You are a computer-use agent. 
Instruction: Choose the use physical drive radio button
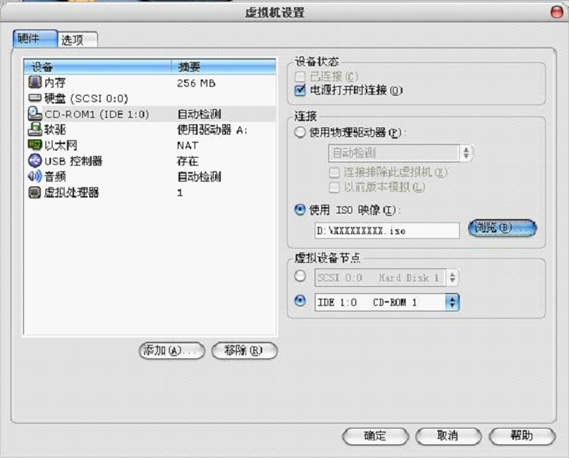300,132
